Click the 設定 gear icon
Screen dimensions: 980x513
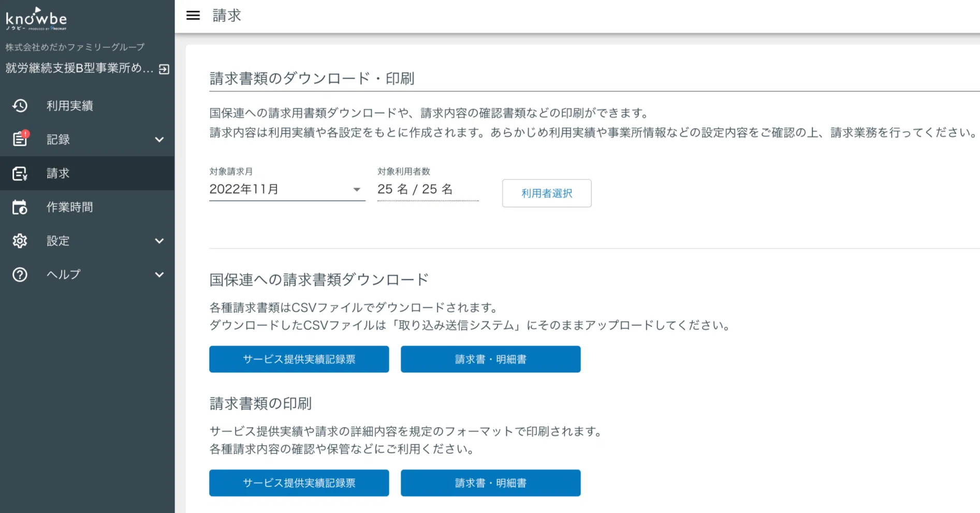point(20,241)
